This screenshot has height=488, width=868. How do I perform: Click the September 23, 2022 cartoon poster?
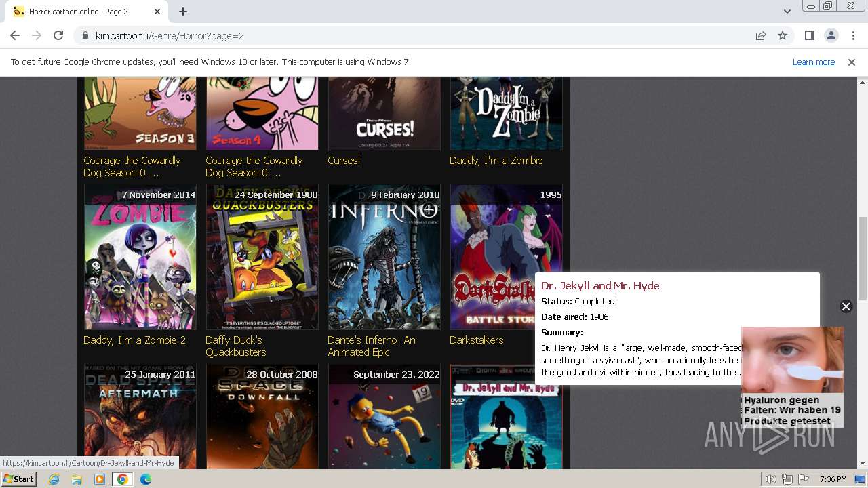coord(384,417)
